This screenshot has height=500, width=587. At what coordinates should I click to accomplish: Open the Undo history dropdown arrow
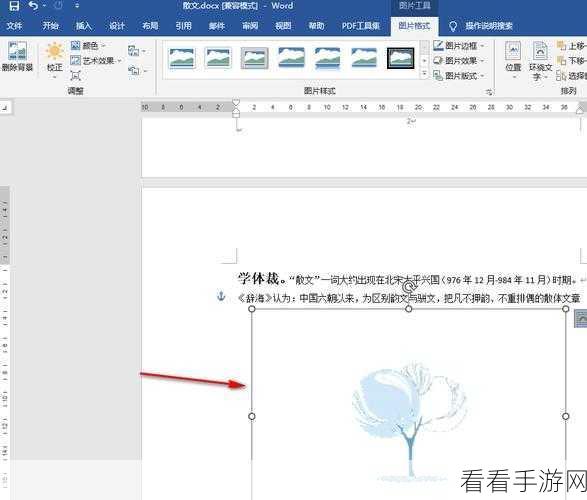pyautogui.click(x=45, y=6)
